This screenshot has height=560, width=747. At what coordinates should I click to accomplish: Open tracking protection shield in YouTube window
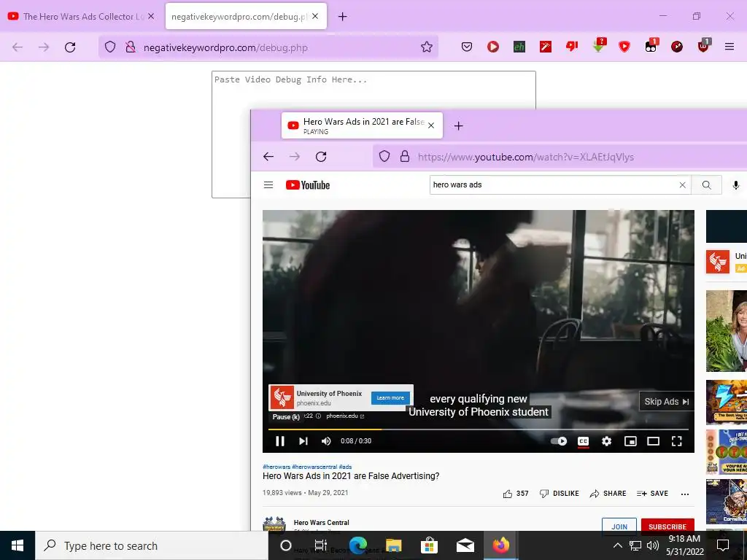[384, 156]
